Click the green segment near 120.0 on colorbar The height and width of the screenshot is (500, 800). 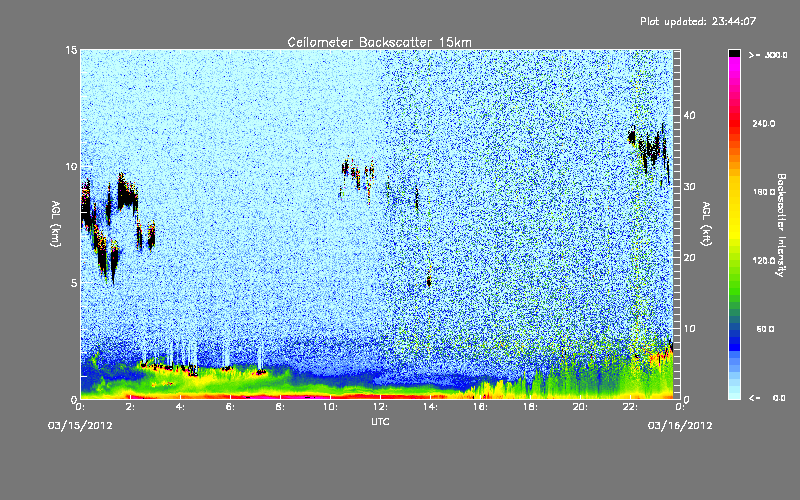(734, 265)
